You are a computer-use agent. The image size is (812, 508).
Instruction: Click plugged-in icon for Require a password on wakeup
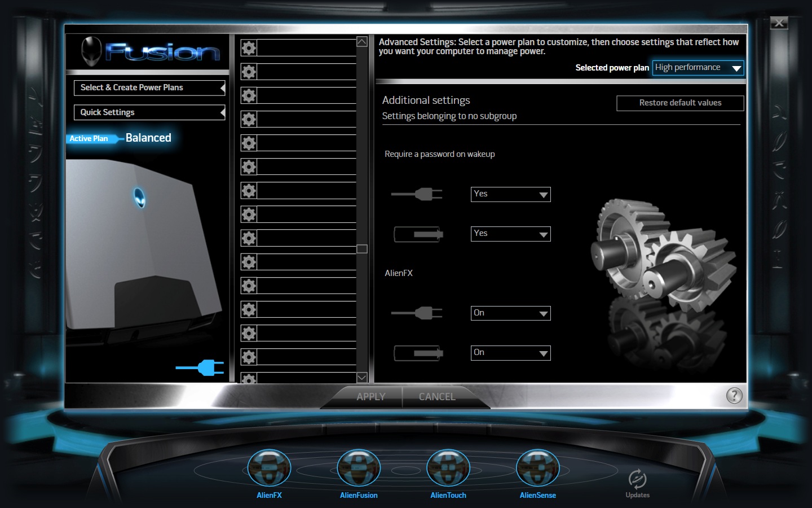(417, 194)
